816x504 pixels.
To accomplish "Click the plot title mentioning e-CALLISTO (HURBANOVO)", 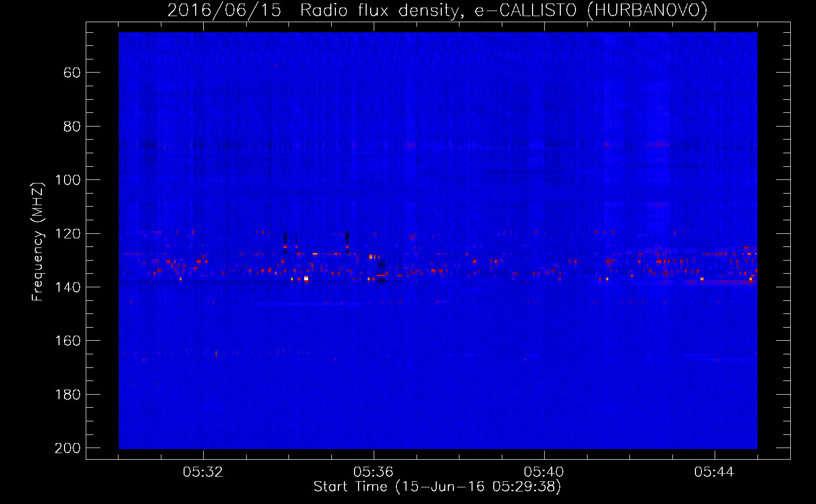I will point(437,10).
